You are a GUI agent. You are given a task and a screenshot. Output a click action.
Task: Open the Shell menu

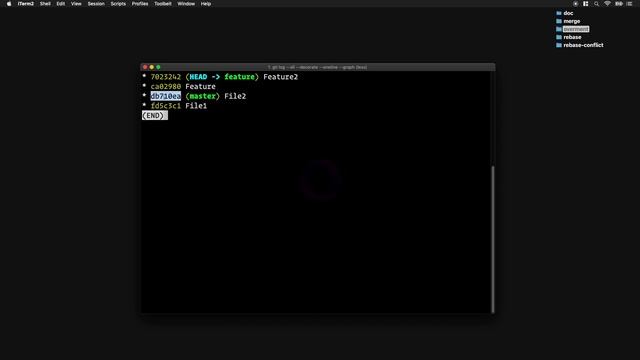[45, 4]
